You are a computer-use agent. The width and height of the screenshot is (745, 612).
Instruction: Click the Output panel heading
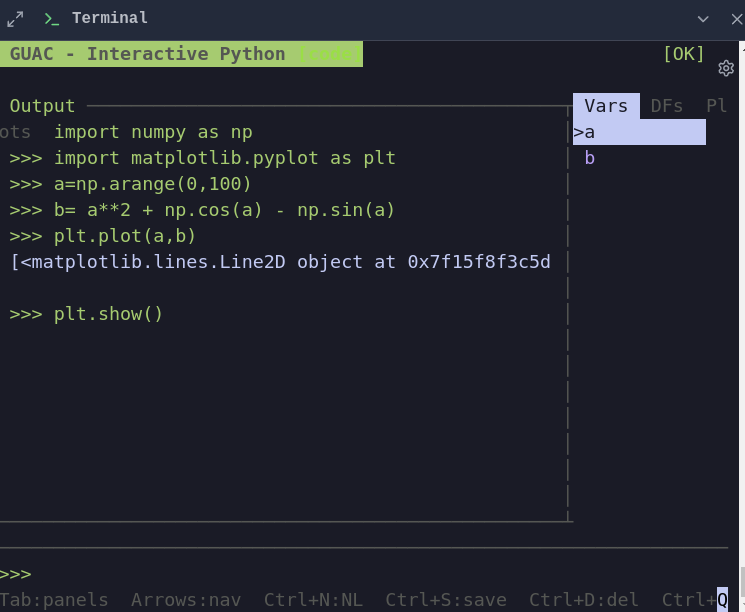point(42,106)
